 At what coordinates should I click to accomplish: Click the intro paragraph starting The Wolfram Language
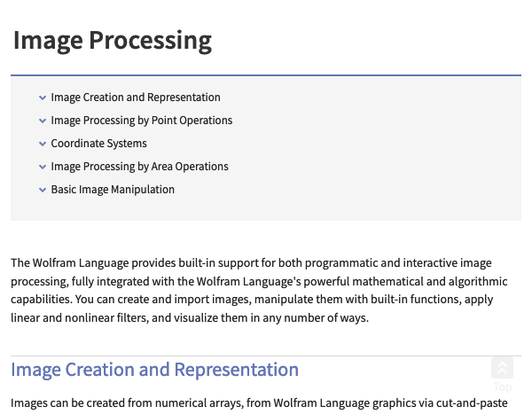coord(259,291)
